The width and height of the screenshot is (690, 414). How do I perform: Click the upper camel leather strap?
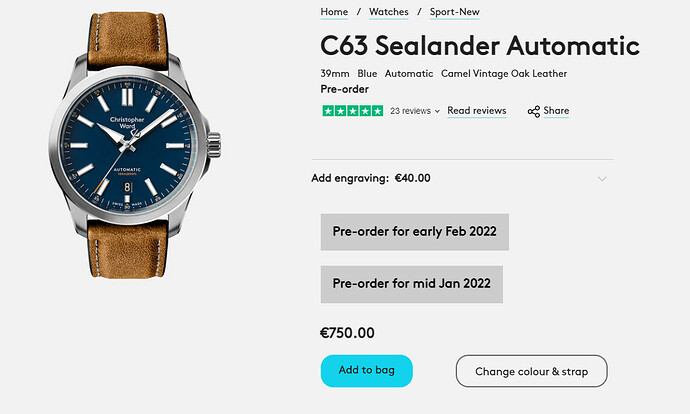click(x=128, y=40)
